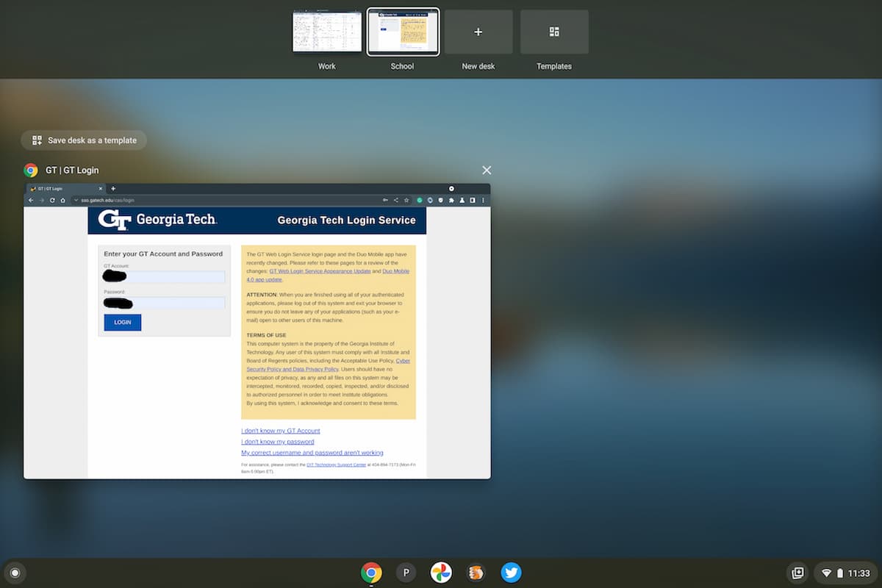Create a New desk
Viewport: 882px width, 588px height.
pyautogui.click(x=478, y=32)
